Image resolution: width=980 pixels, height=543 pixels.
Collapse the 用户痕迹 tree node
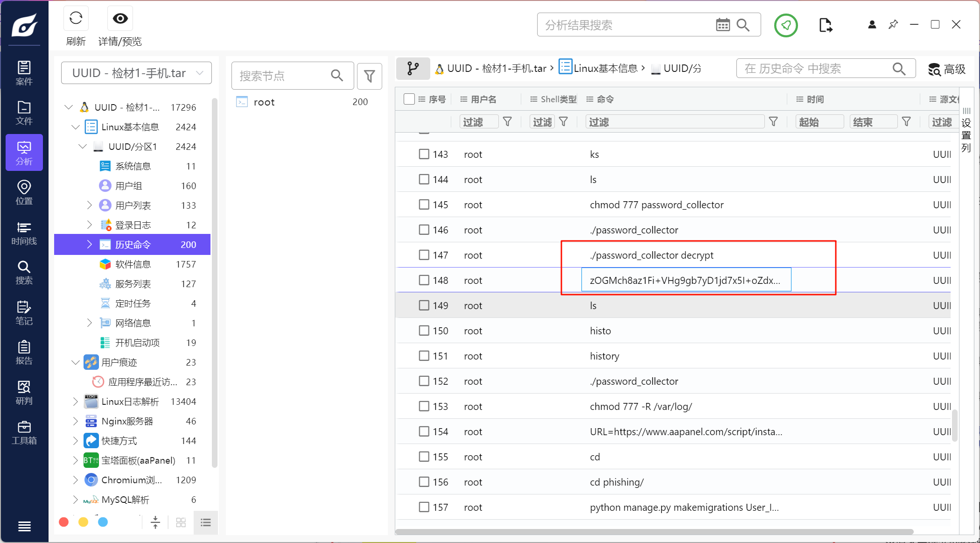coord(75,362)
